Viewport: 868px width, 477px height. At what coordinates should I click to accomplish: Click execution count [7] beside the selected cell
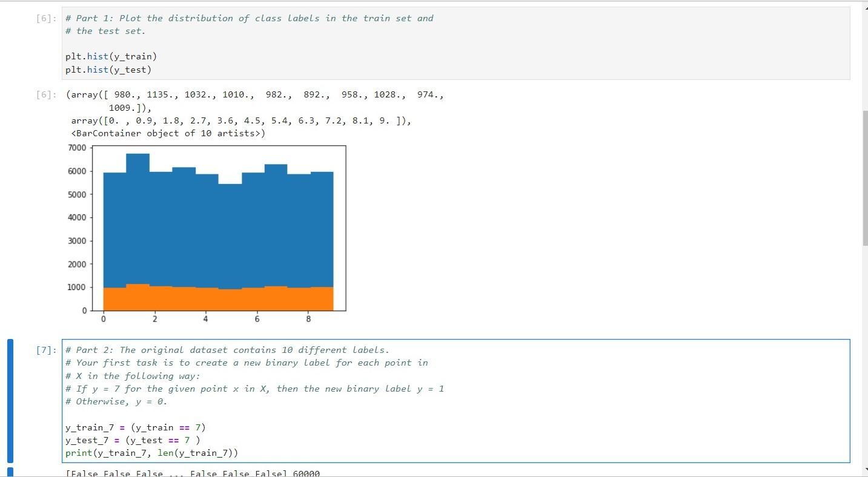[x=45, y=350]
